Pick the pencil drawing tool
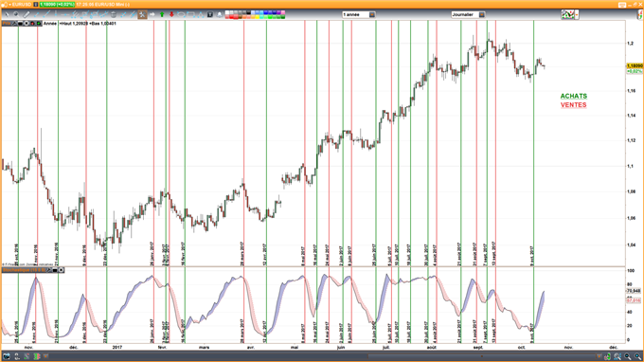The height and width of the screenshot is (362, 644). point(27,14)
